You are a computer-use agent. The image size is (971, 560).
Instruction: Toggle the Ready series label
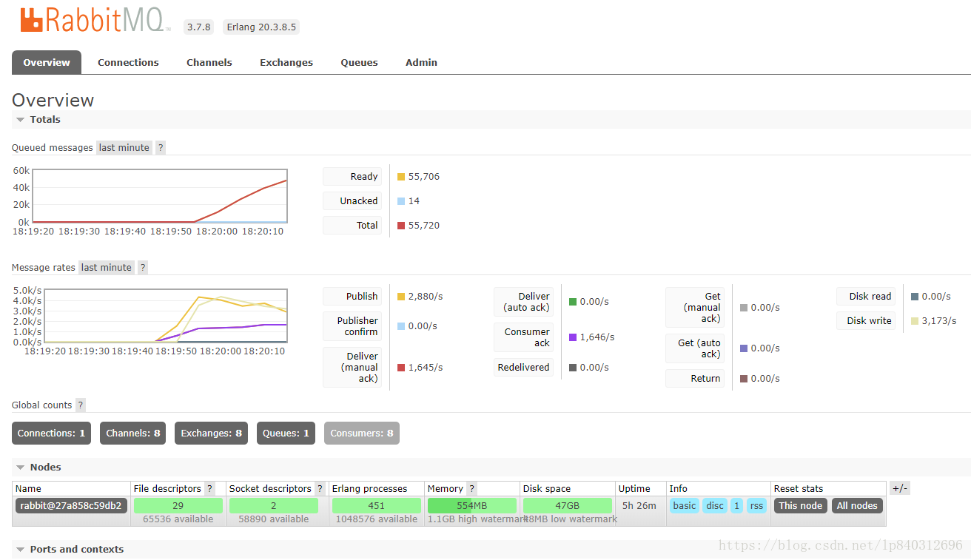(352, 176)
